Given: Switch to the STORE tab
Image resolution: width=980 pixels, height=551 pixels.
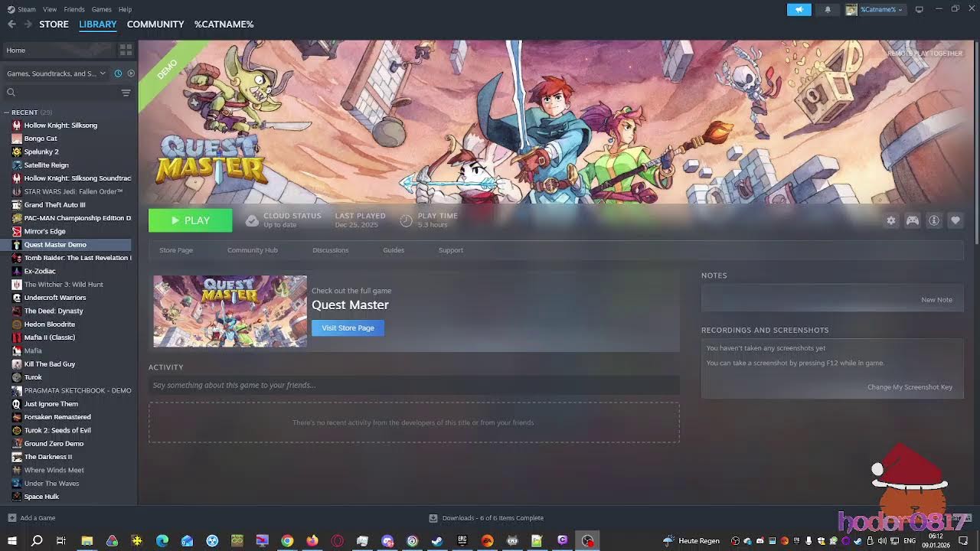Looking at the screenshot, I should tap(54, 24).
